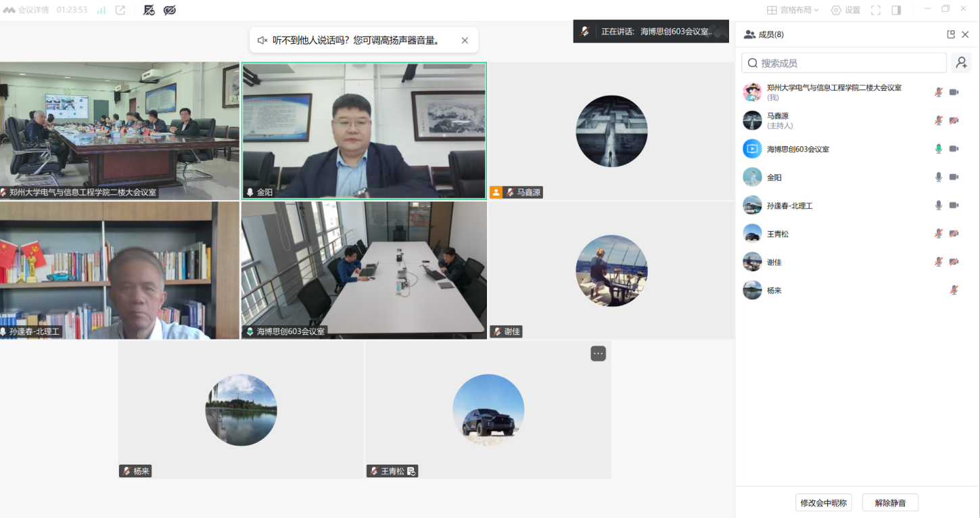Click the 搜索成员 search field
980x518 pixels.
click(844, 63)
